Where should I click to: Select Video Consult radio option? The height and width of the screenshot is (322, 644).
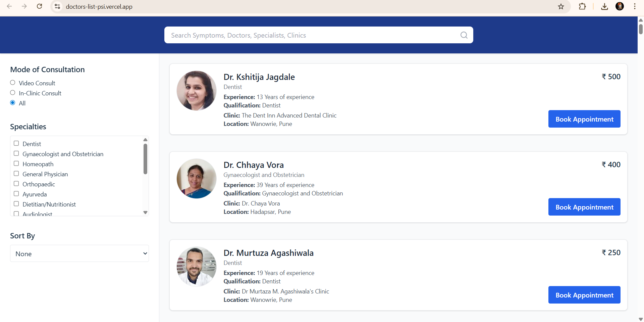click(13, 83)
